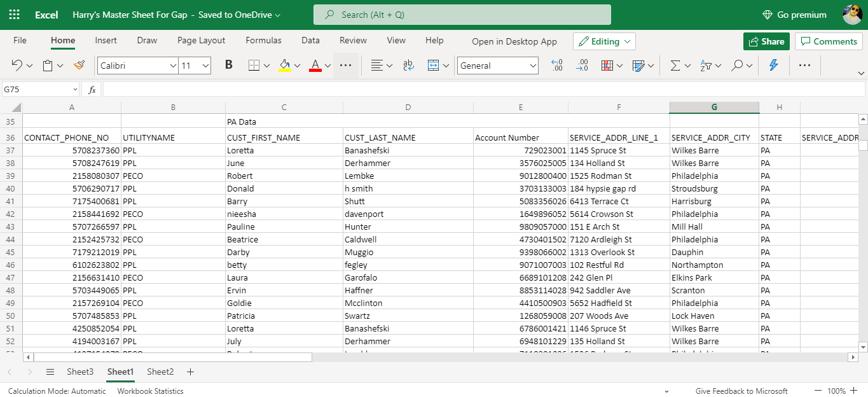
Task: Click the Name Box showing G75
Action: (x=37, y=90)
